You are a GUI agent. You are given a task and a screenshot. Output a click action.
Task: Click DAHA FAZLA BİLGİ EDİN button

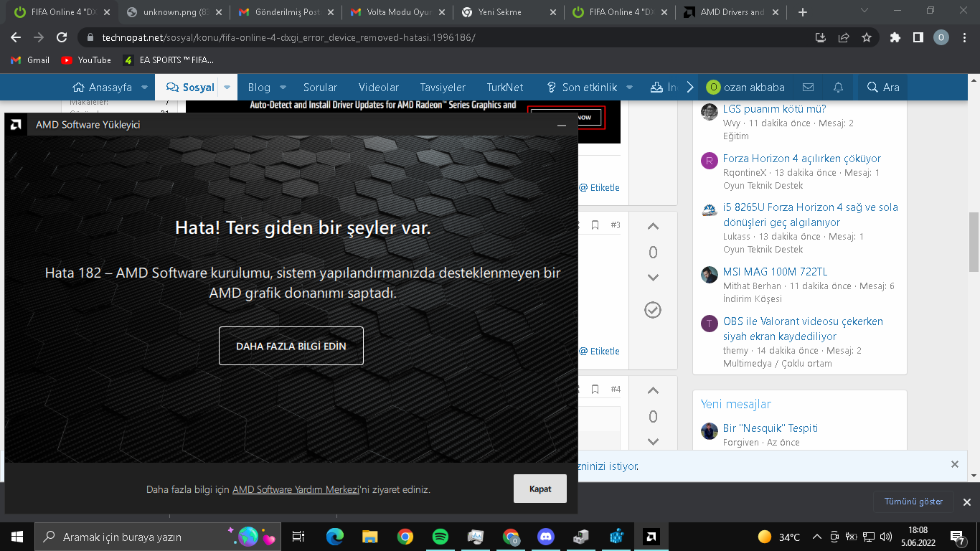(291, 346)
